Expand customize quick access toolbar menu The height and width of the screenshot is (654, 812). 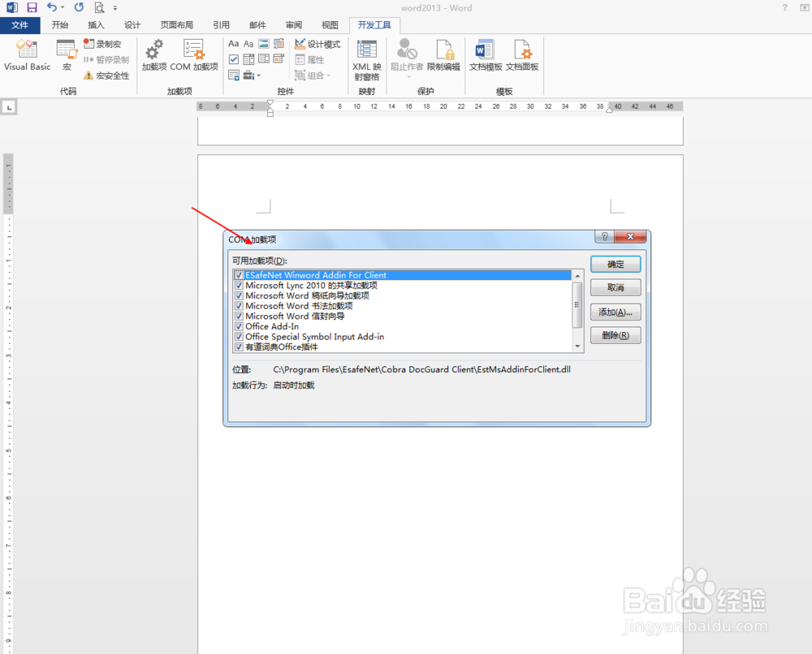pyautogui.click(x=115, y=8)
